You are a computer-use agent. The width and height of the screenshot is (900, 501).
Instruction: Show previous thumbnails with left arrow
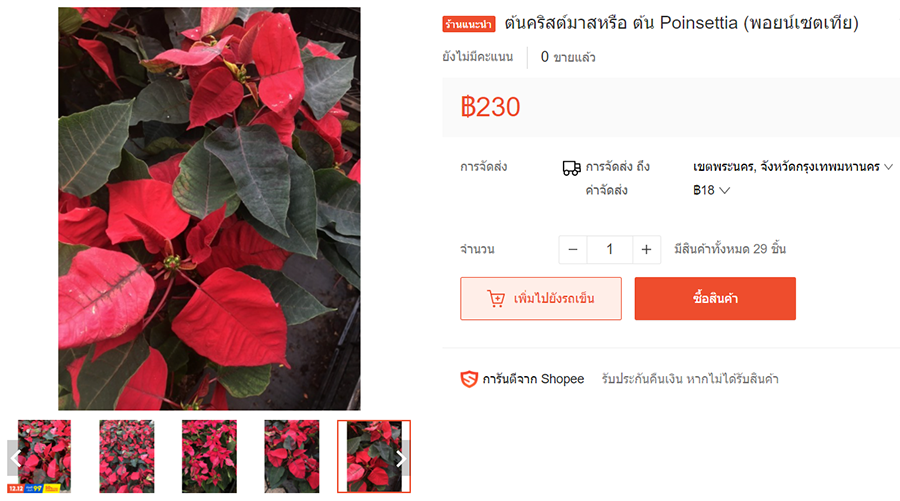(x=15, y=458)
